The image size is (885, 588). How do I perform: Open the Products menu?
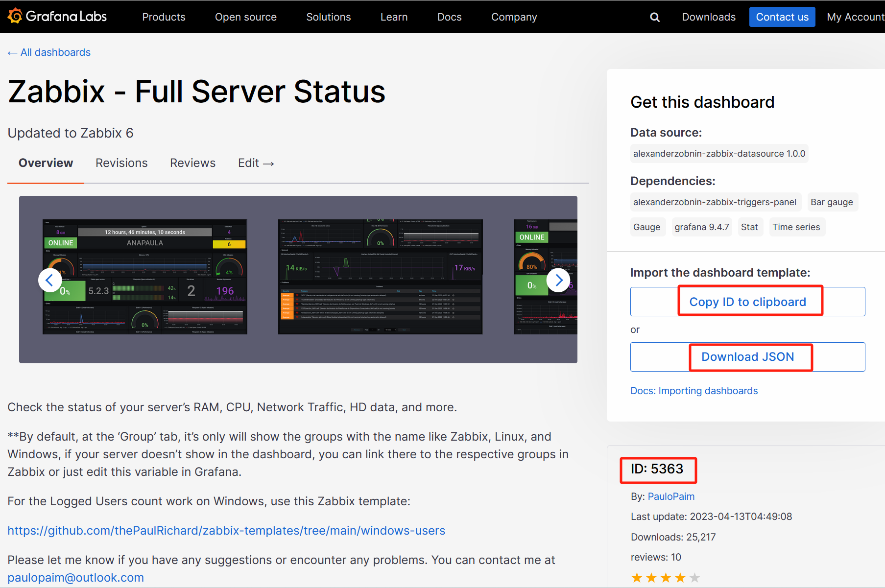tap(164, 17)
